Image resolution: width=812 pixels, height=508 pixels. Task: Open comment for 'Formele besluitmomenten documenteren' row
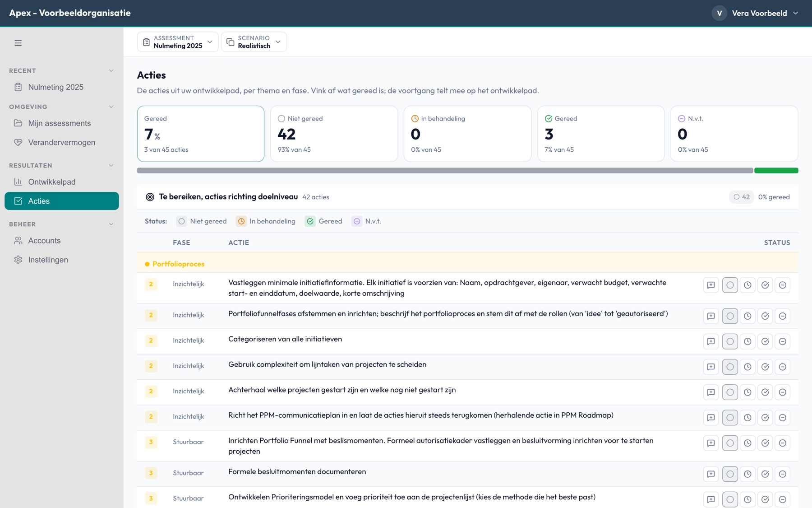711,474
